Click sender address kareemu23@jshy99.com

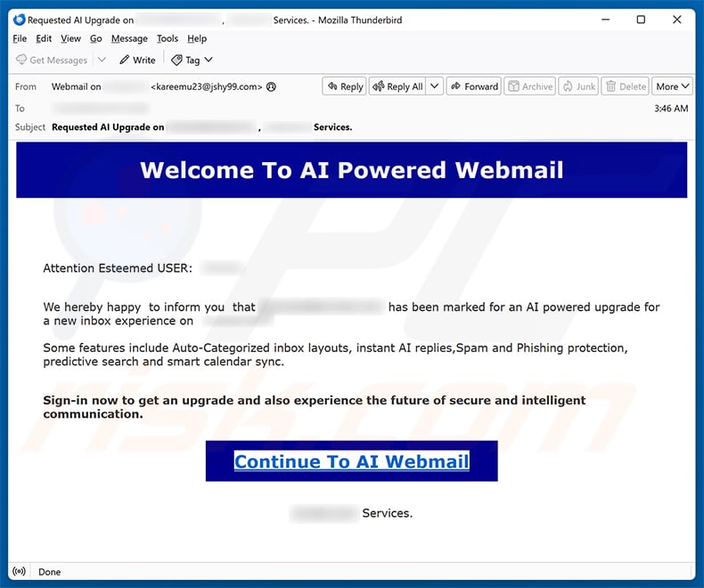pos(207,86)
